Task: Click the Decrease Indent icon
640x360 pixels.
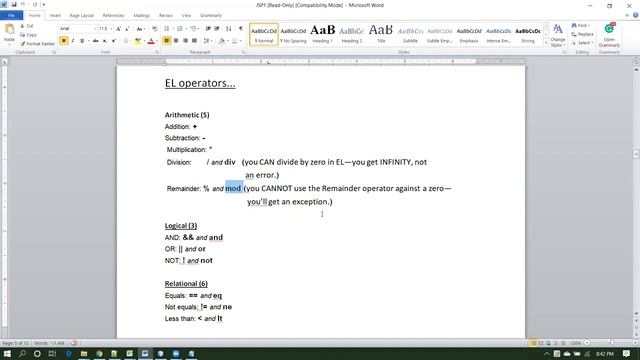Action: tap(208, 29)
